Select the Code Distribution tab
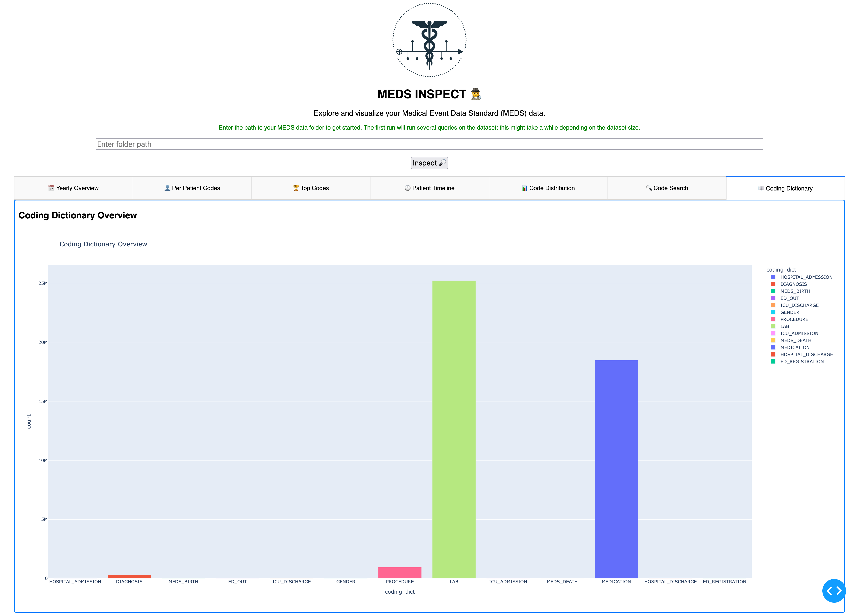Image resolution: width=859 pixels, height=616 pixels. point(548,188)
